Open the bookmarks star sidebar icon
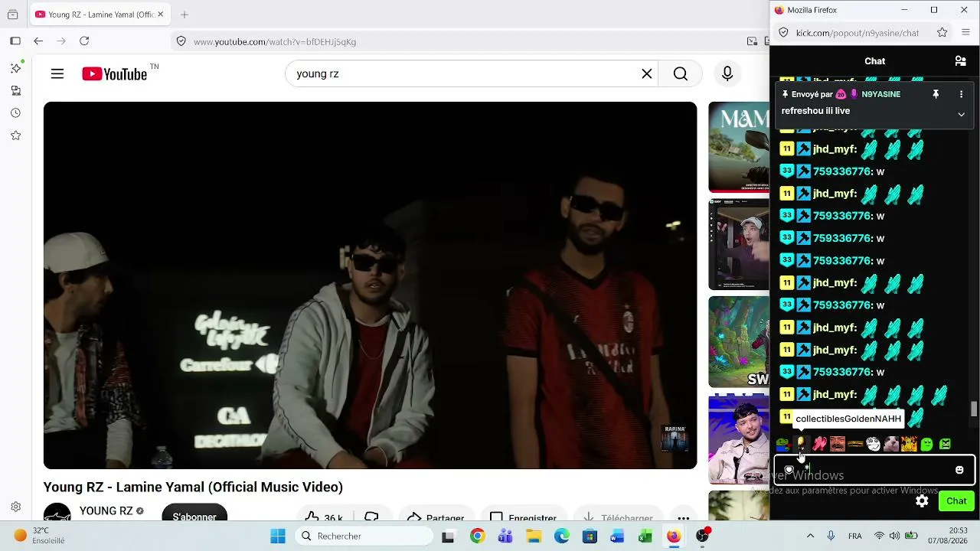Screen dimensions: 980x551 pos(15,135)
